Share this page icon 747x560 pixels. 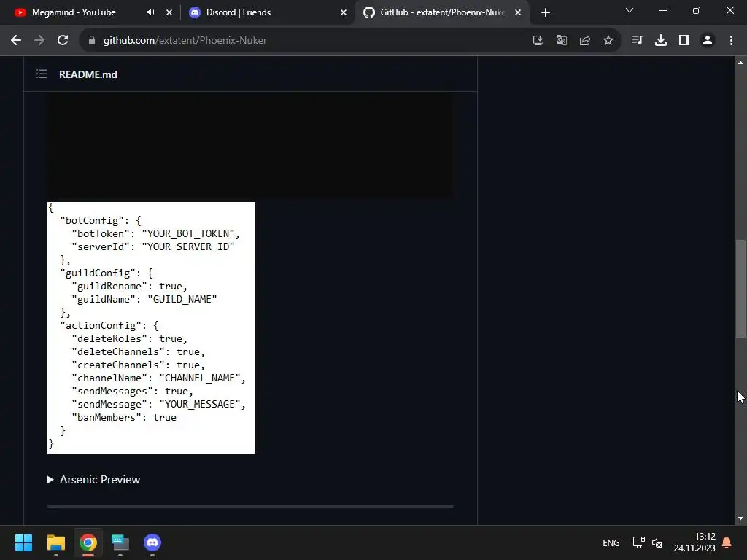[584, 41]
